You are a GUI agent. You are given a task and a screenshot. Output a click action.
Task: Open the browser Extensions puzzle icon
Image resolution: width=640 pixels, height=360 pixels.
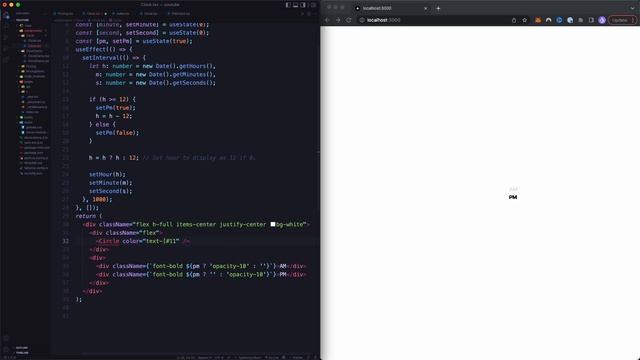point(580,20)
